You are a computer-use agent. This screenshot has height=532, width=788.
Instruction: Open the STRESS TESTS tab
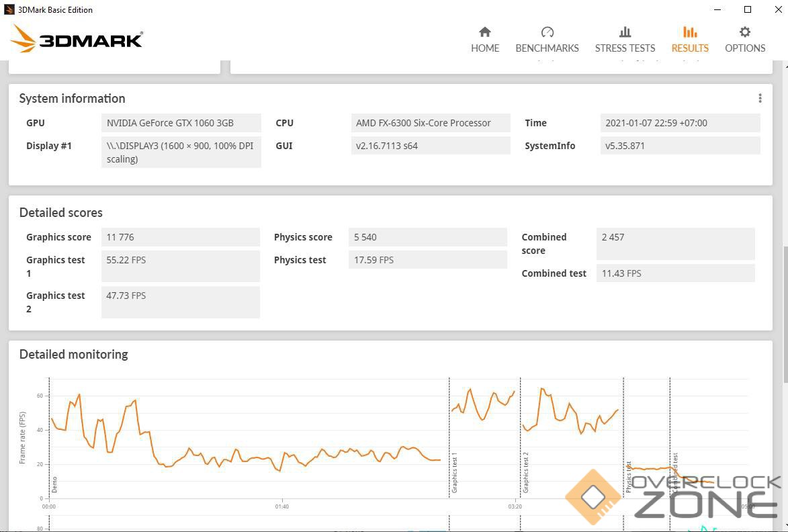click(x=625, y=40)
